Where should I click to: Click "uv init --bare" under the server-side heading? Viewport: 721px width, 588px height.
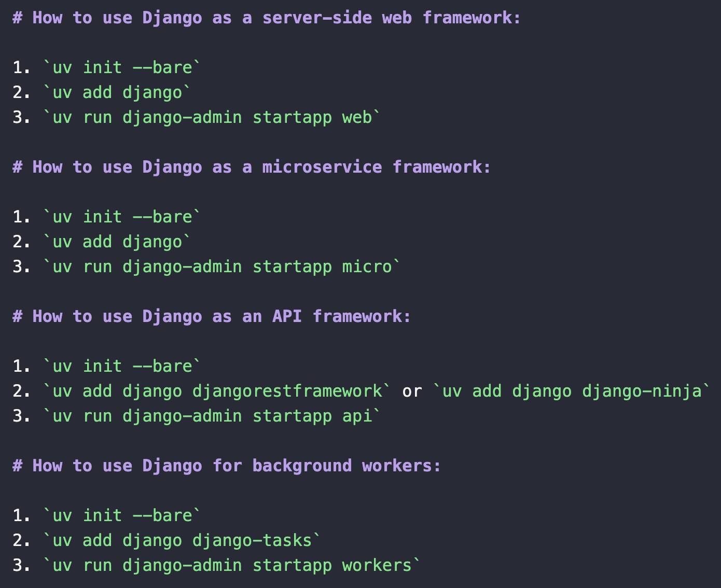122,67
